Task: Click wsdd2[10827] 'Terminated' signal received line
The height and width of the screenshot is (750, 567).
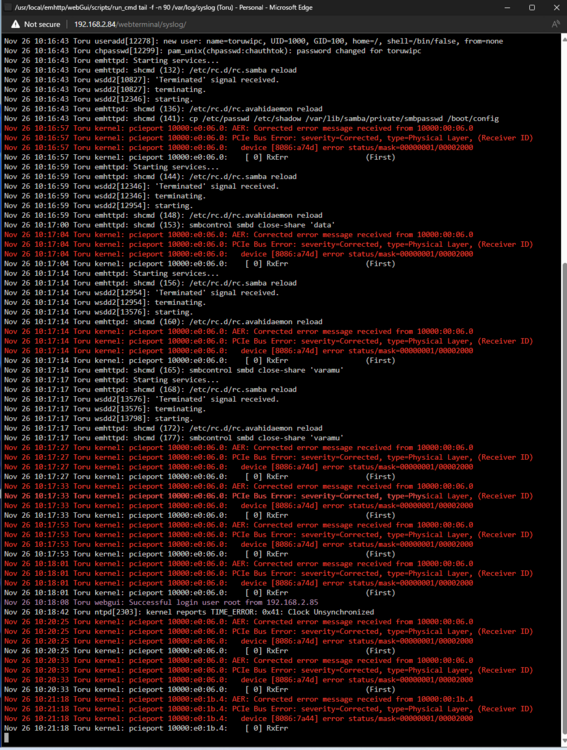Action: [x=142, y=80]
